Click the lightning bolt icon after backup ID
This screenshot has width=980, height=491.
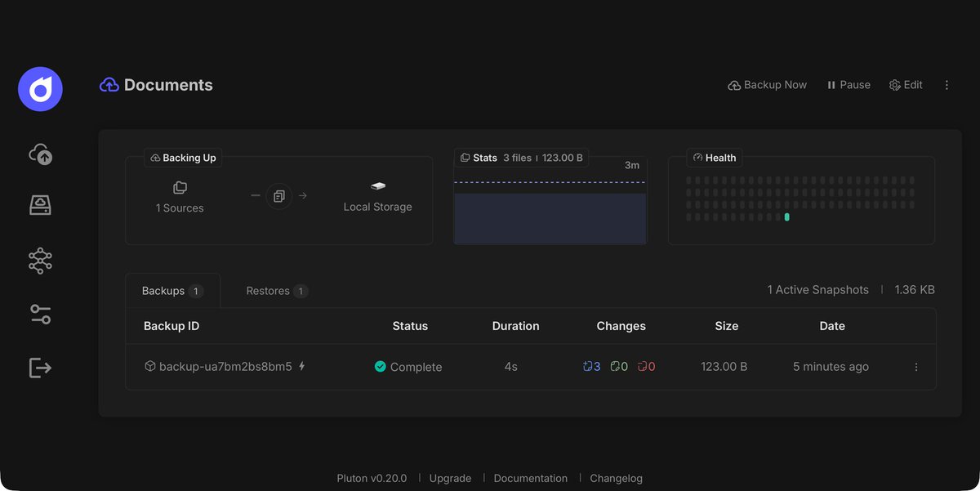pyautogui.click(x=302, y=367)
